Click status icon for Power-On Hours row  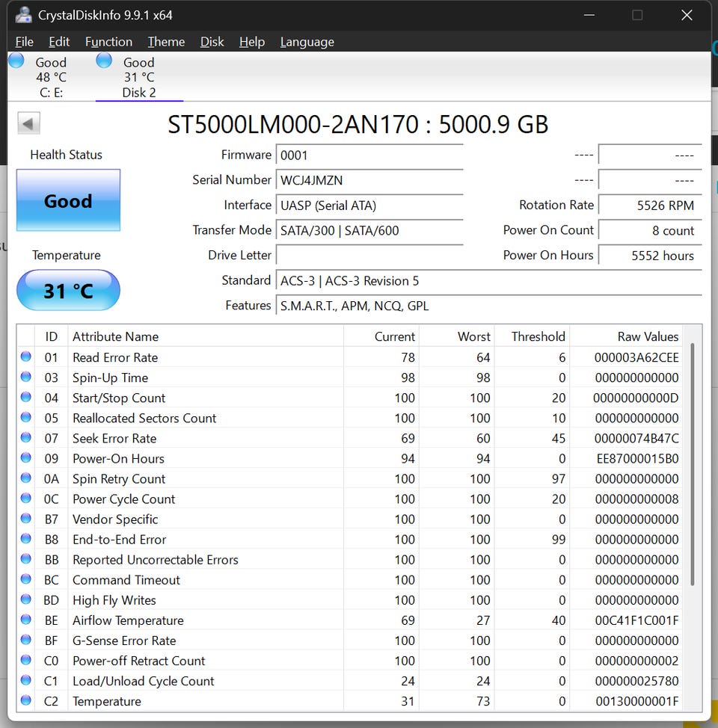(x=26, y=457)
